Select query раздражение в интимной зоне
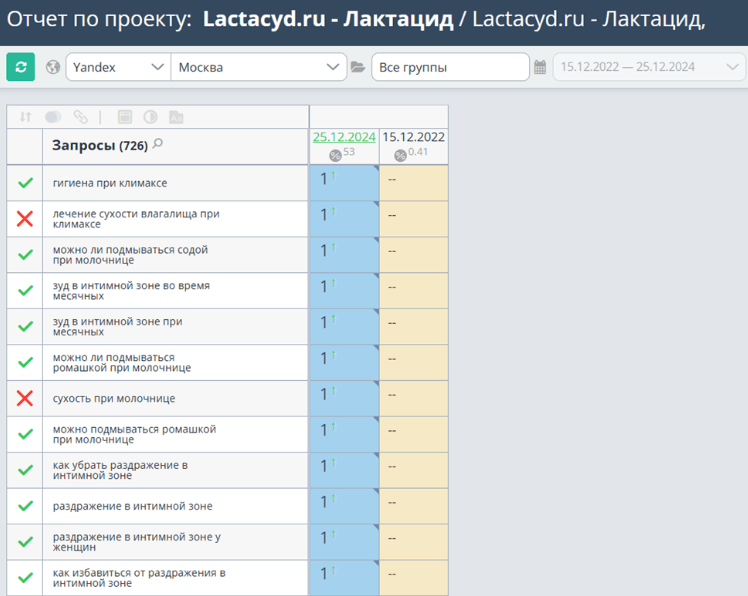The width and height of the screenshot is (748, 596). pos(133,506)
